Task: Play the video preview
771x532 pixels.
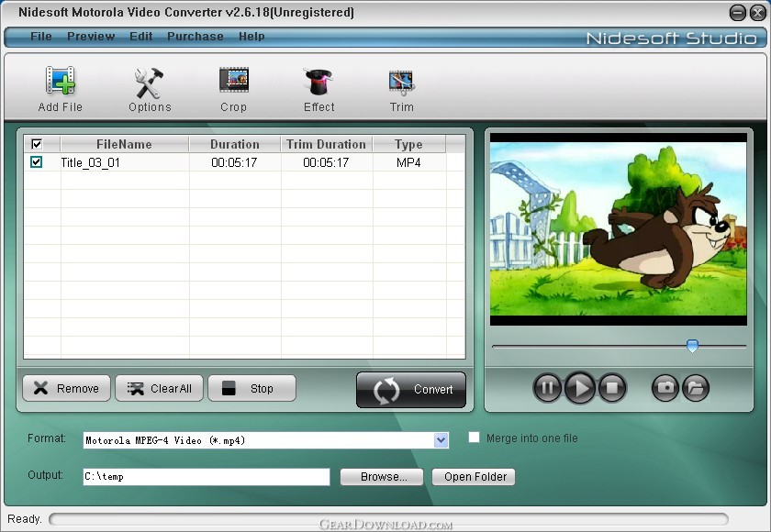Action: [x=580, y=388]
